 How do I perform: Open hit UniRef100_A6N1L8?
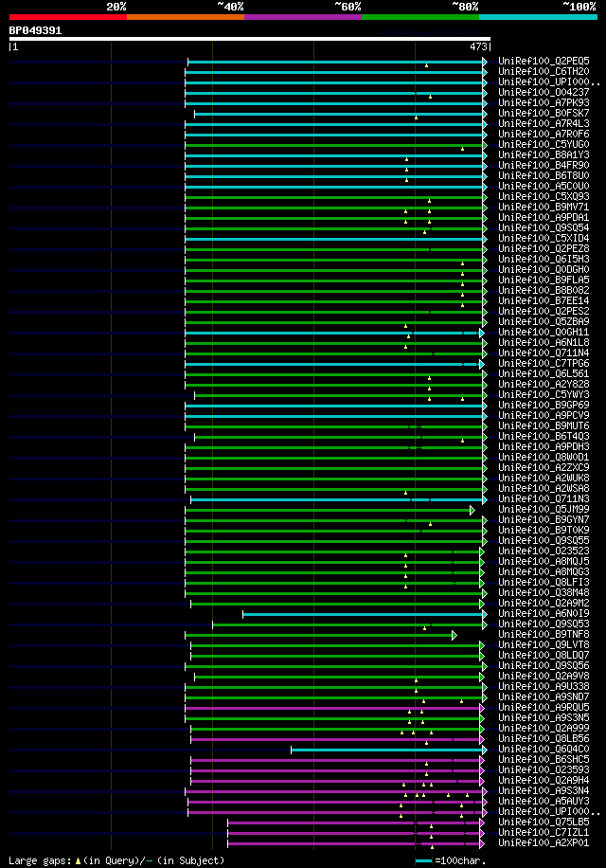[544, 343]
